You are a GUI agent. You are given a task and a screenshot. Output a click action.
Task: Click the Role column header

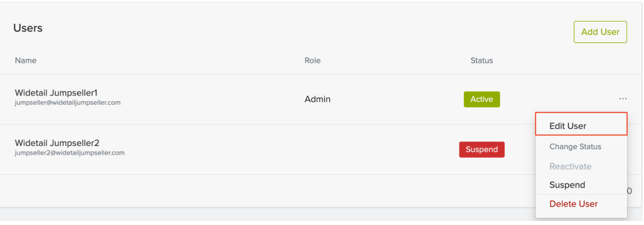click(x=312, y=60)
